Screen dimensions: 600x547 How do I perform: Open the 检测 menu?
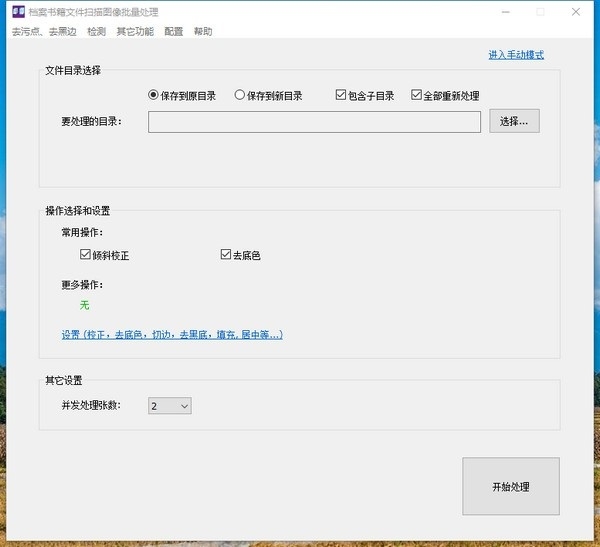[x=96, y=31]
